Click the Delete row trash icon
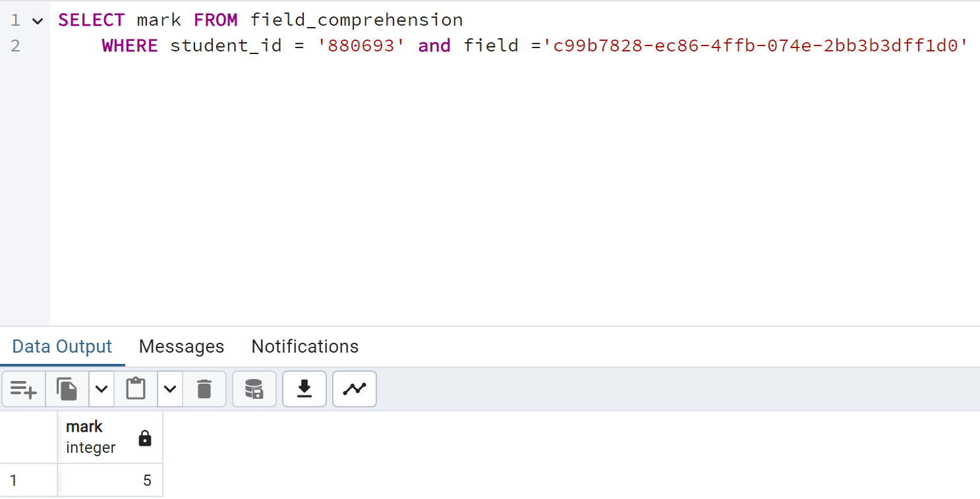 tap(204, 389)
